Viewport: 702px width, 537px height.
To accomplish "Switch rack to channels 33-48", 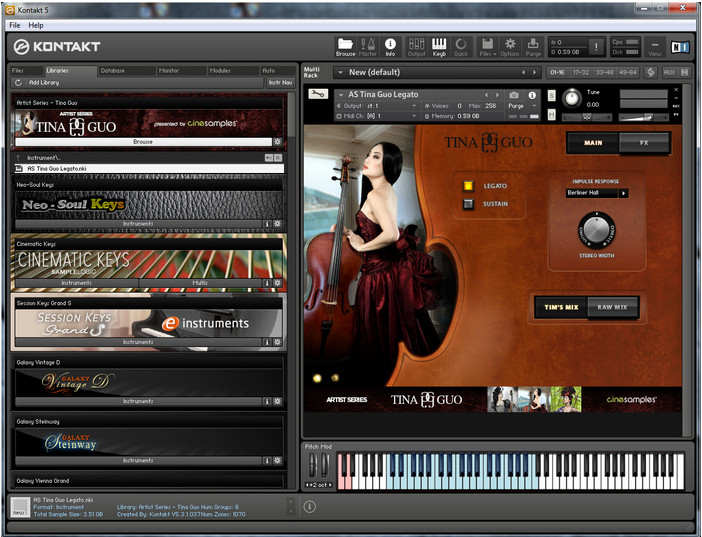I will 604,72.
